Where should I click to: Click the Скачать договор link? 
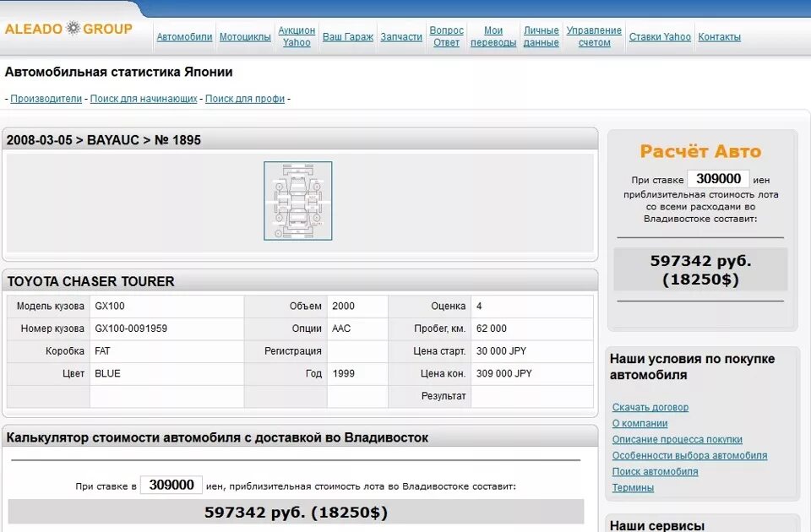click(650, 407)
